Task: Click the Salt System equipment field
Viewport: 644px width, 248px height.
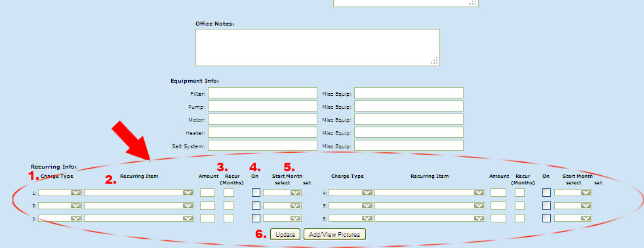Action: 262,146
